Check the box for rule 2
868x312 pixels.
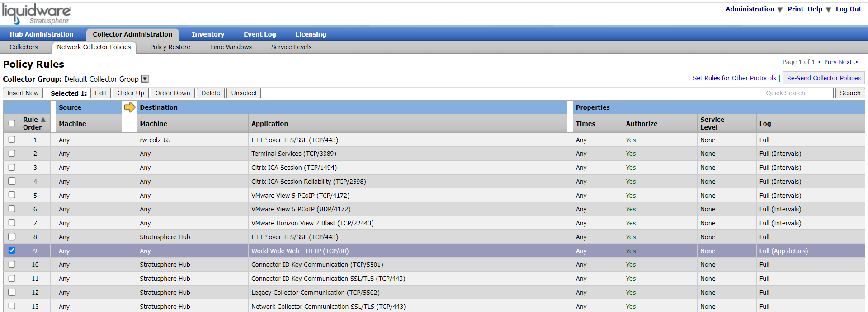click(12, 154)
